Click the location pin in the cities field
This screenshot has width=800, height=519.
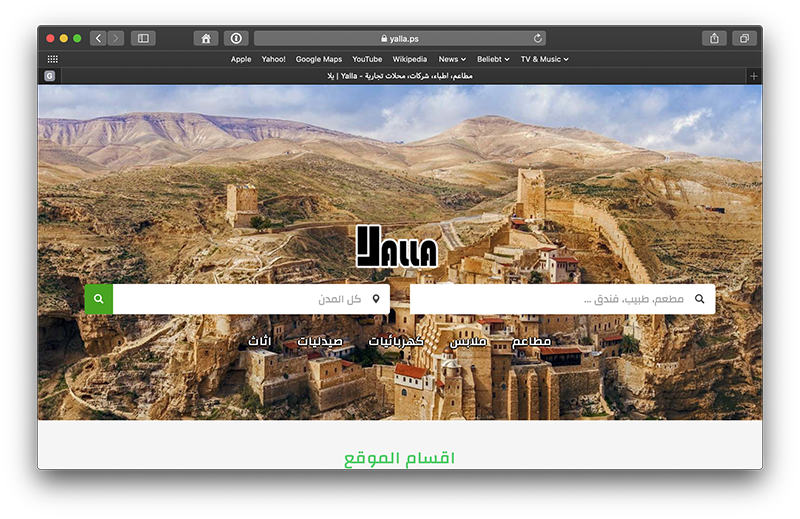376,299
